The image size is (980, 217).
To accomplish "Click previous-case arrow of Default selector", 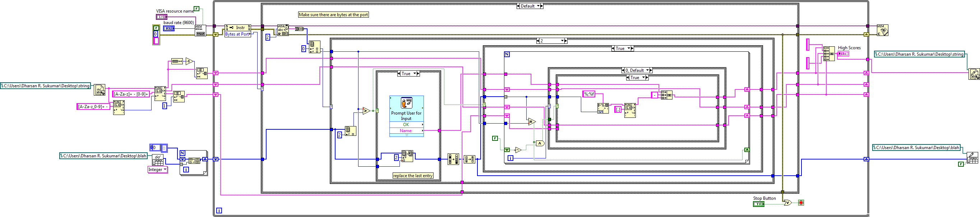I will click(518, 6).
